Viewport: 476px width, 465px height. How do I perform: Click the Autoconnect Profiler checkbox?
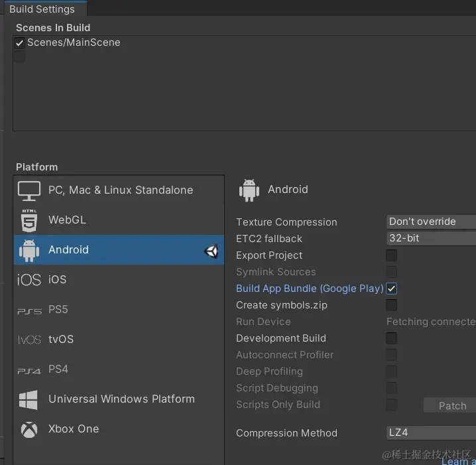pos(391,355)
